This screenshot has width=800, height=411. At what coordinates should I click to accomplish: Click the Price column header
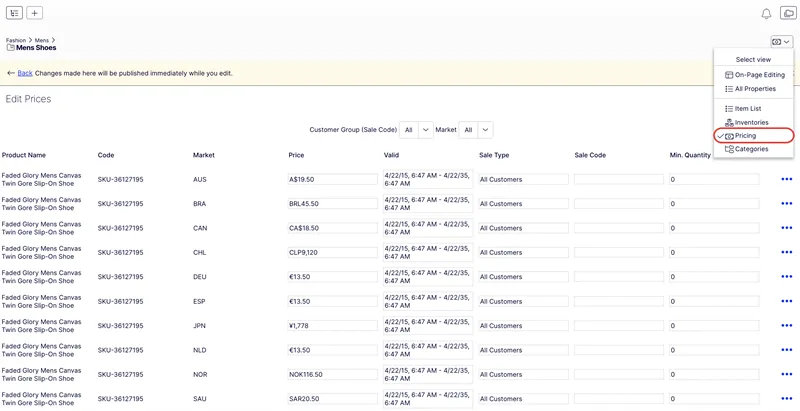coord(296,155)
